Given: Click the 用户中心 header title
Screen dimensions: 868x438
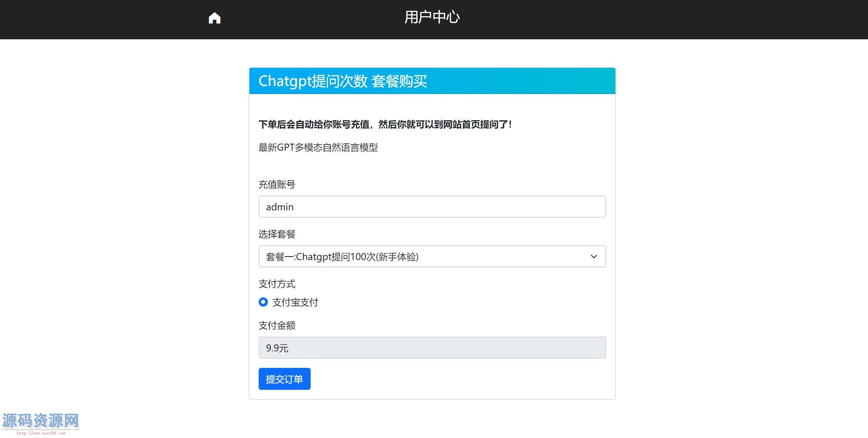Looking at the screenshot, I should click(432, 17).
